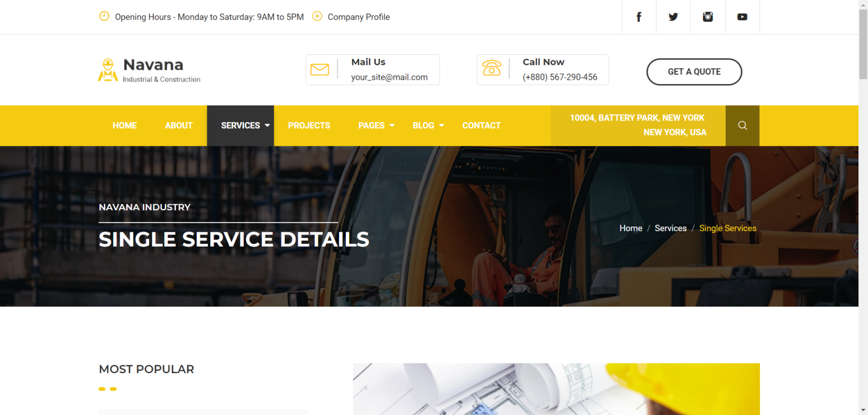
Task: Click the Get A Quote button
Action: [x=694, y=72]
